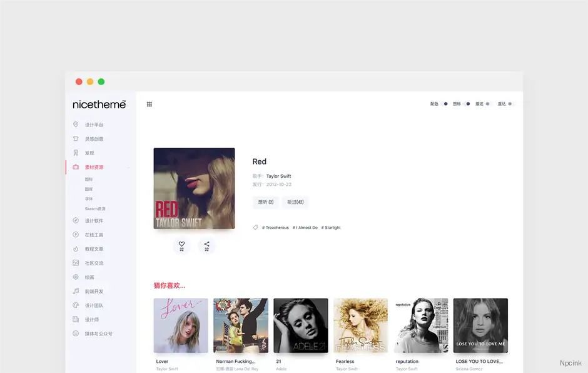Viewport: 588px width, 373px height.
Task: Open 设计平台 in the sidebar
Action: point(94,125)
